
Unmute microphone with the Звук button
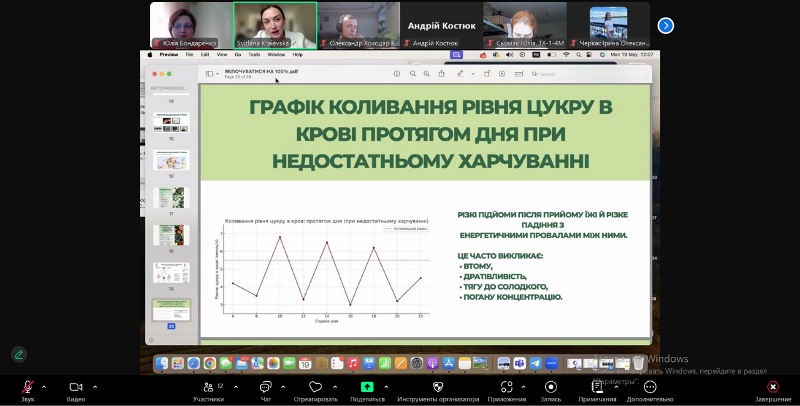tap(28, 391)
